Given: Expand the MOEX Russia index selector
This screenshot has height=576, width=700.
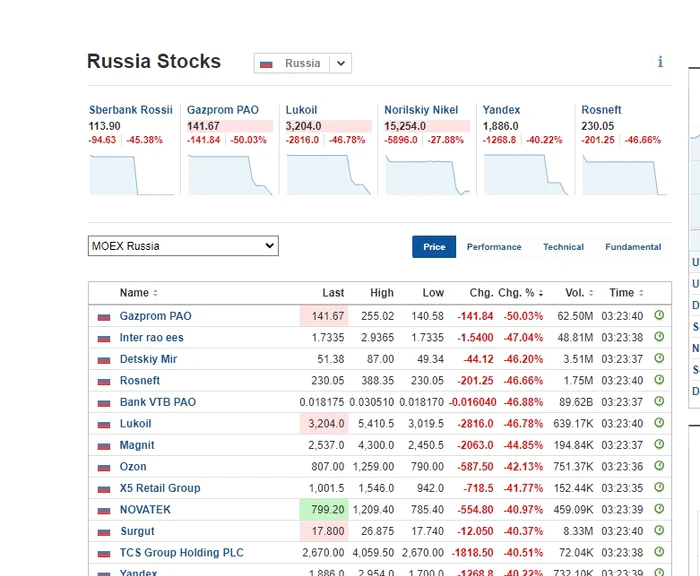Looking at the screenshot, I should pos(183,246).
